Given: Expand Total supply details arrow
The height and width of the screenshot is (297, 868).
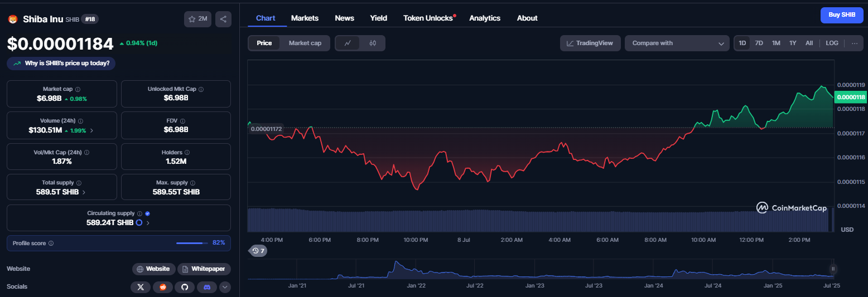Looking at the screenshot, I should [x=84, y=192].
